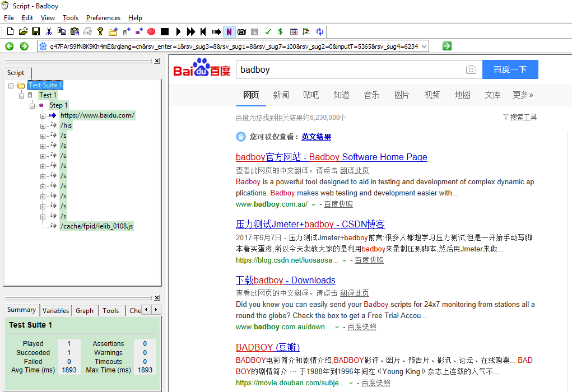Rewind the script to the beginning
Viewport: 572px width, 392px height.
coord(203,32)
